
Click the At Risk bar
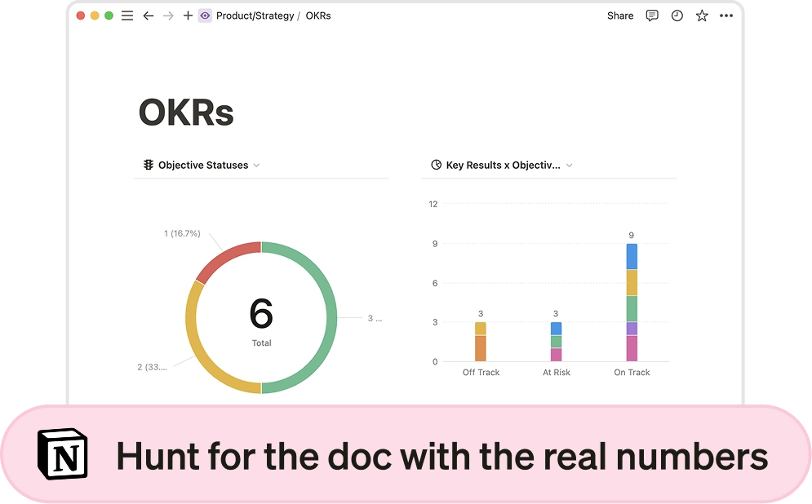click(x=556, y=342)
